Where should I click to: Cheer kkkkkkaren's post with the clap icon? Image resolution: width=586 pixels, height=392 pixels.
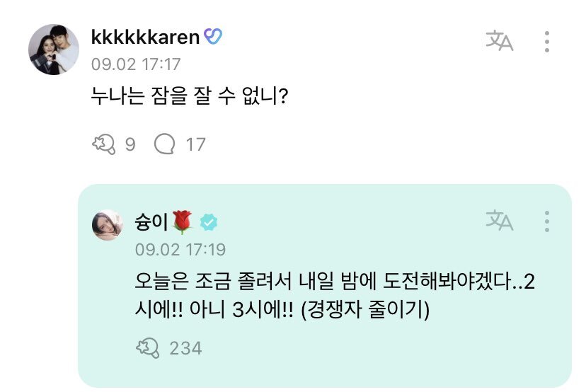[103, 144]
